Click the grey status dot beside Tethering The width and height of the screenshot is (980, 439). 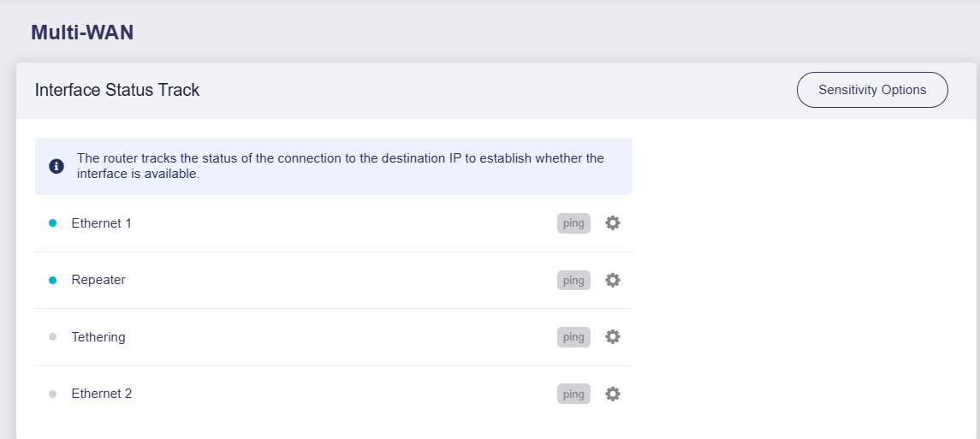pos(52,337)
